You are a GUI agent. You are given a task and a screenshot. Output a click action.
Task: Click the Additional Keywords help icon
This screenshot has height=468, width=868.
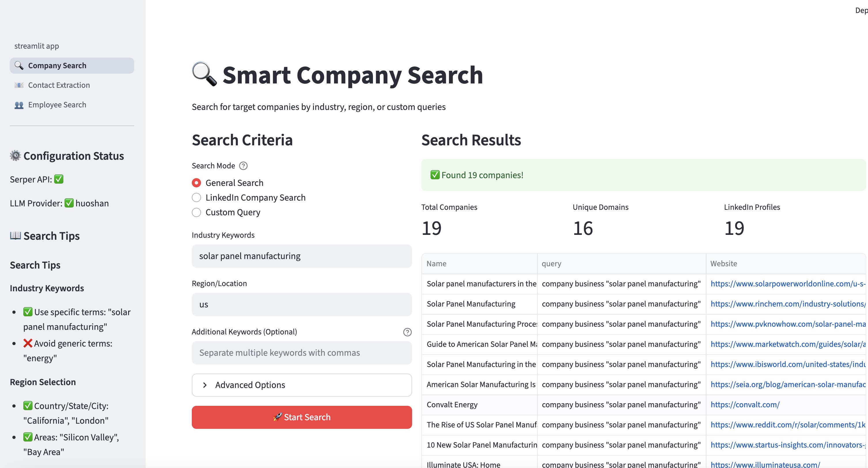click(407, 332)
